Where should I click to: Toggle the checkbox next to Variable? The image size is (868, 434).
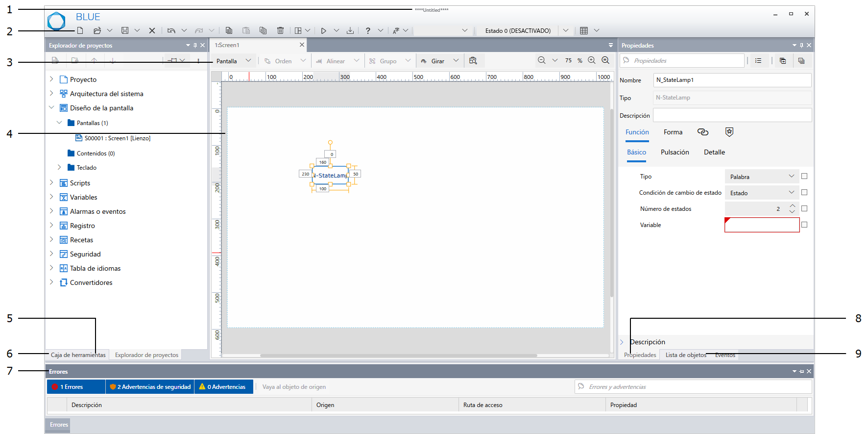[804, 225]
